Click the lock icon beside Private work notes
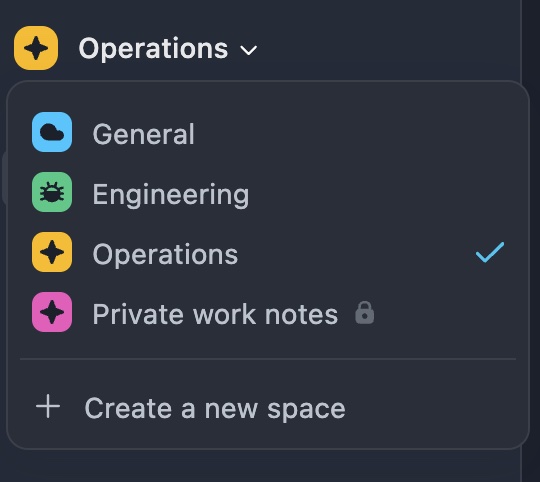 [365, 313]
